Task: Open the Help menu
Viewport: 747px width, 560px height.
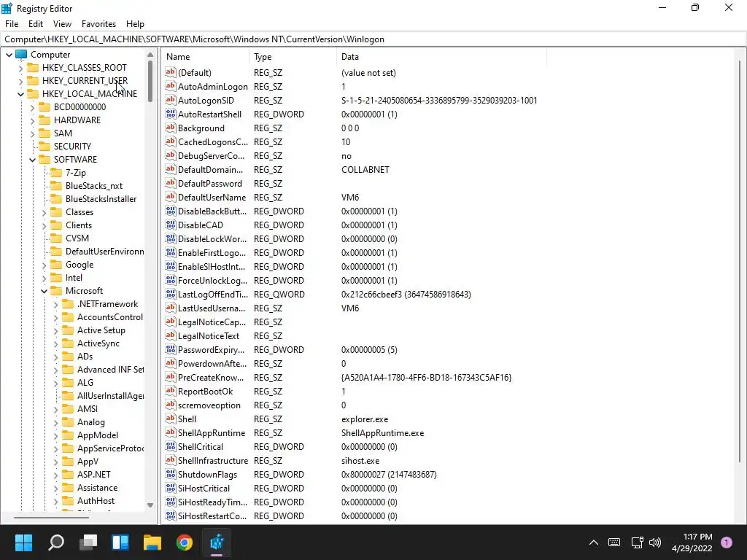Action: 135,24
